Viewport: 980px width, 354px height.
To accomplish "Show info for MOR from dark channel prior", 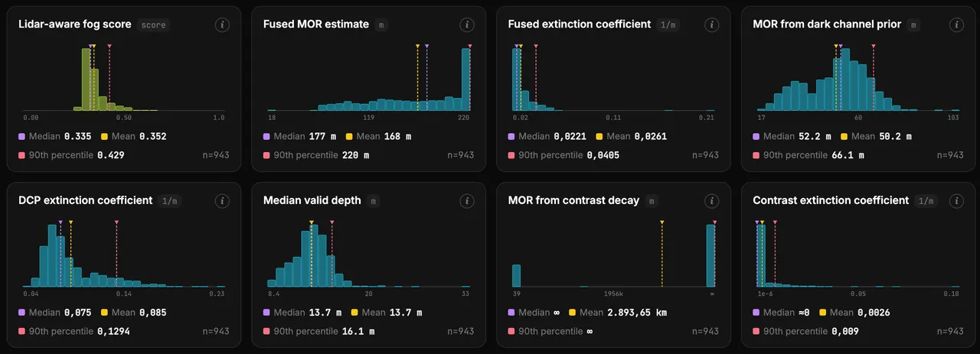I will [x=957, y=24].
